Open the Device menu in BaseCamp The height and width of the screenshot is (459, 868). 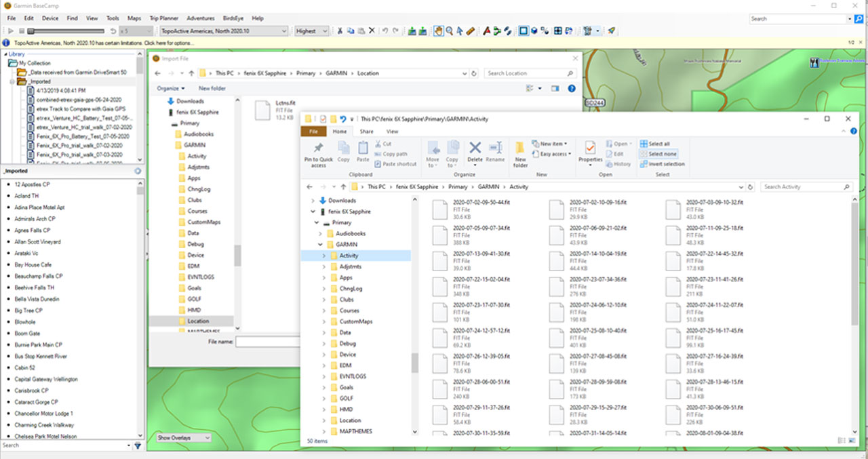(x=50, y=18)
